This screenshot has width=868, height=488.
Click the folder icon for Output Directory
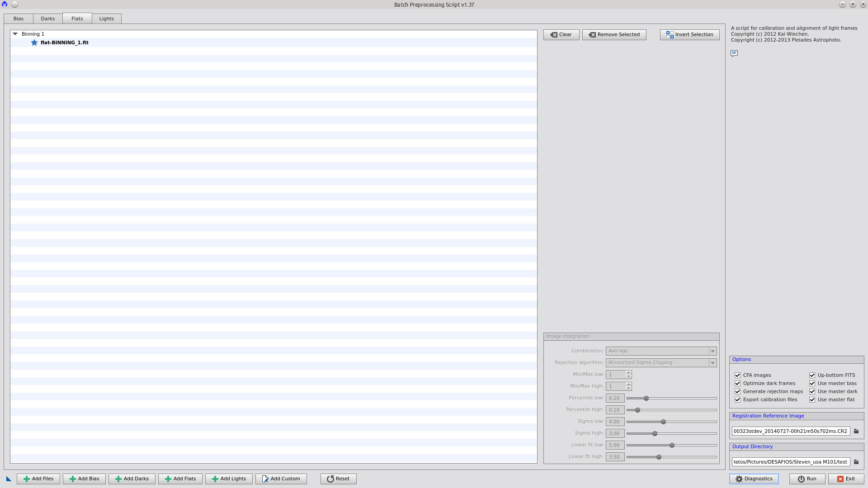(x=856, y=462)
